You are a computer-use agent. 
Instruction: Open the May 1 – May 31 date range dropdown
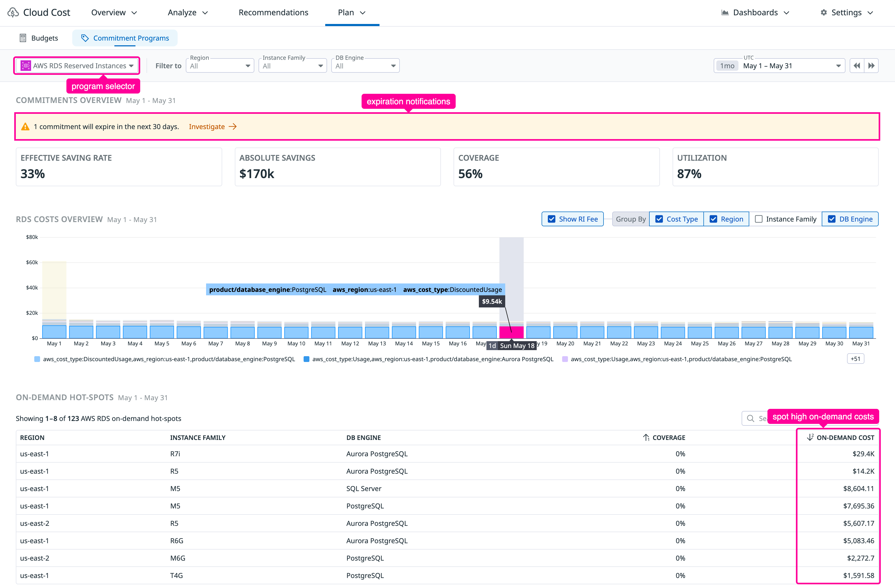click(x=779, y=66)
